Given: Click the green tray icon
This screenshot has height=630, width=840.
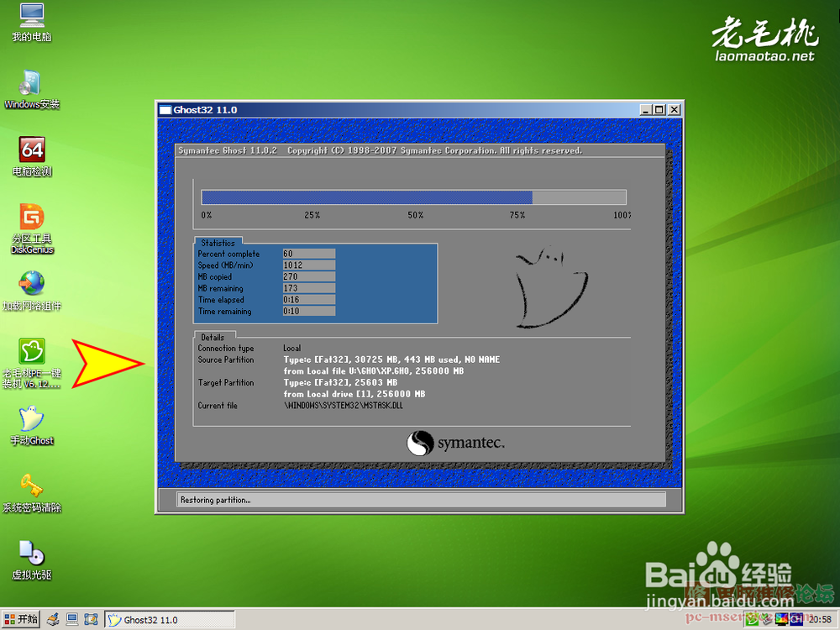Looking at the screenshot, I should tap(753, 621).
